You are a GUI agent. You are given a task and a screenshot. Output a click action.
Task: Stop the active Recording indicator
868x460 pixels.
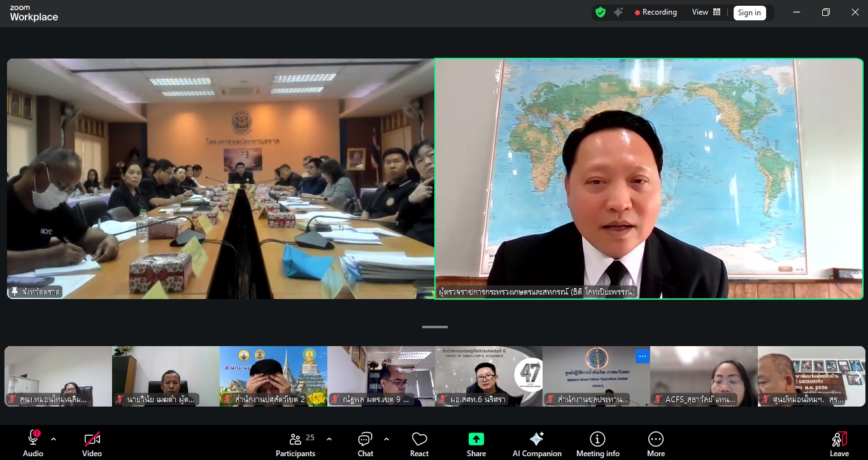coord(655,12)
